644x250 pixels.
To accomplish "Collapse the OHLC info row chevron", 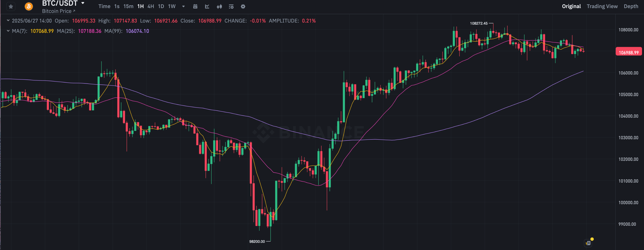I will coord(8,21).
